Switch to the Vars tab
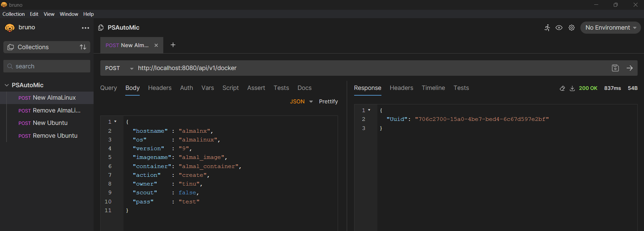The height and width of the screenshot is (231, 644). 208,88
